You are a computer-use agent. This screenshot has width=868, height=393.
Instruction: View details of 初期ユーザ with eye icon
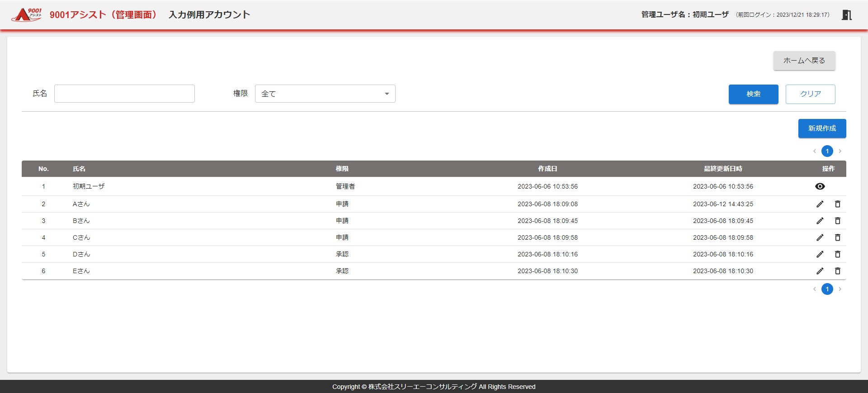820,186
